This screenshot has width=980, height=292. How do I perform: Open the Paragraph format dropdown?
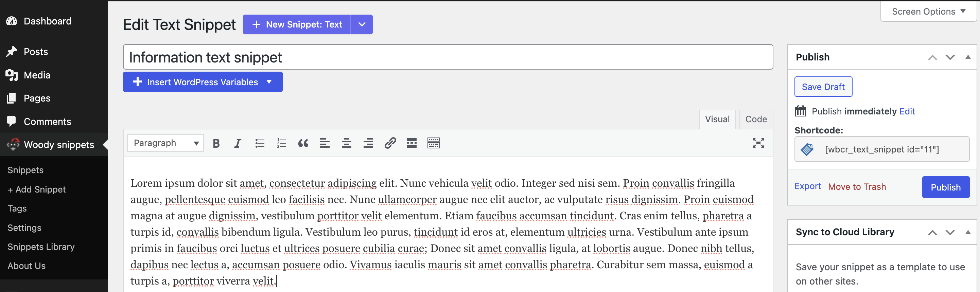[x=165, y=143]
